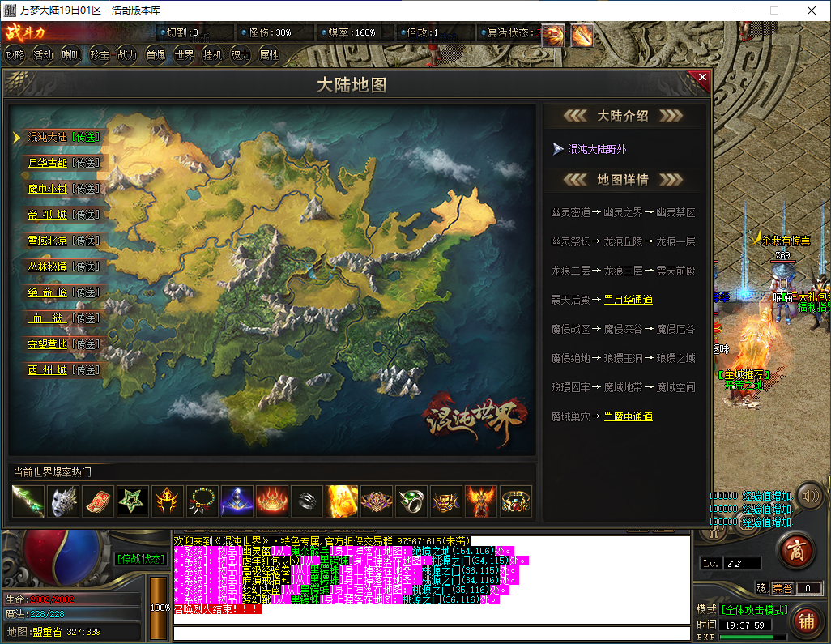This screenshot has height=644, width=831.
Task: Select 混沌大陆 in map list
Action: [48, 137]
